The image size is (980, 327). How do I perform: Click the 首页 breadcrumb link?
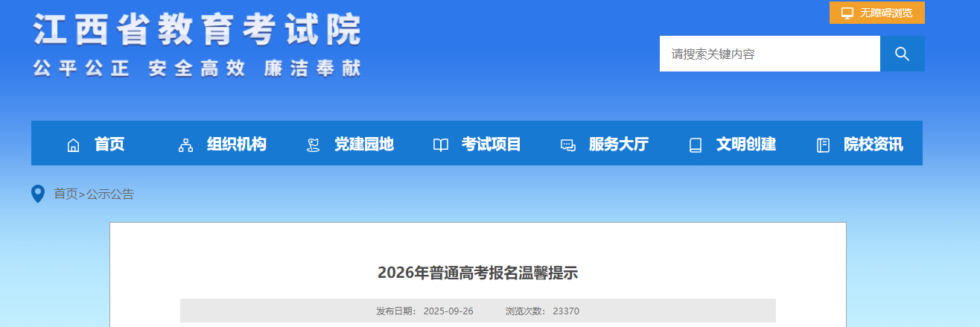[x=66, y=194]
